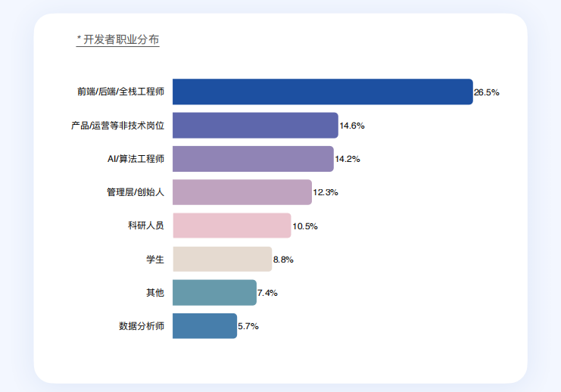Click the AI/算法工程师 axis label
561x392 pixels.
(136, 159)
